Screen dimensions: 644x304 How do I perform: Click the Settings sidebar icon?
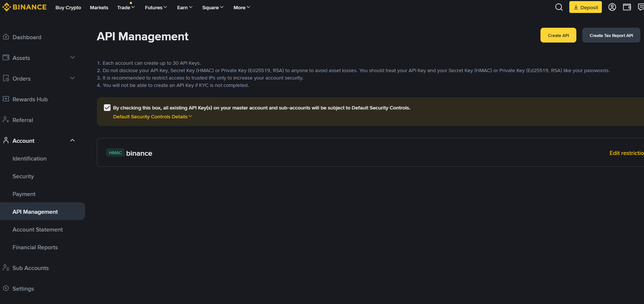pyautogui.click(x=6, y=288)
